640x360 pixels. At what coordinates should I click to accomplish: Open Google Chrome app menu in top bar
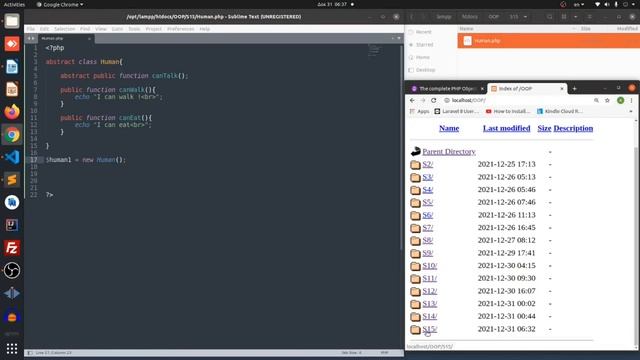(60, 4)
